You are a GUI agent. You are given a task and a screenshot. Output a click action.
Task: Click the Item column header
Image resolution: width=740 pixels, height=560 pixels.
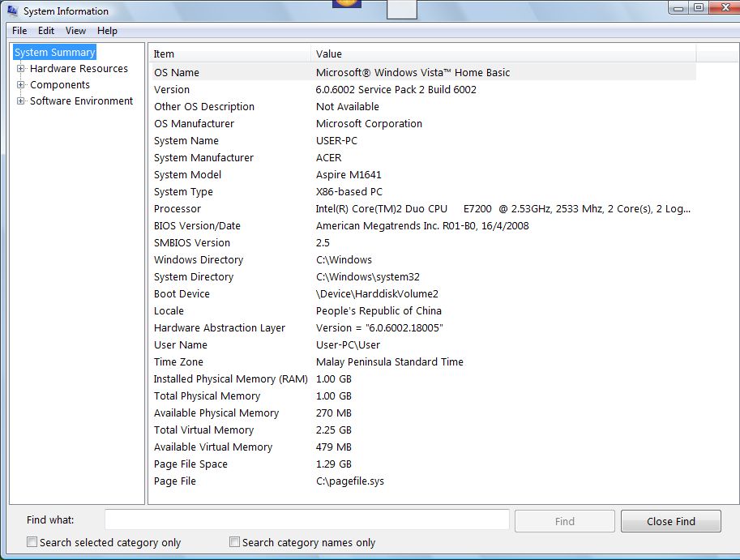230,53
